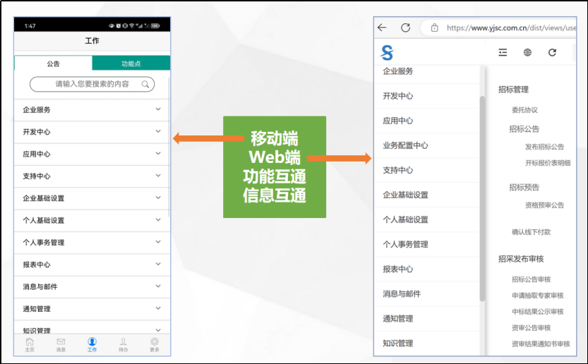Select 工作 icon in mobile bottom bar
The image size is (588, 364).
[x=92, y=344]
